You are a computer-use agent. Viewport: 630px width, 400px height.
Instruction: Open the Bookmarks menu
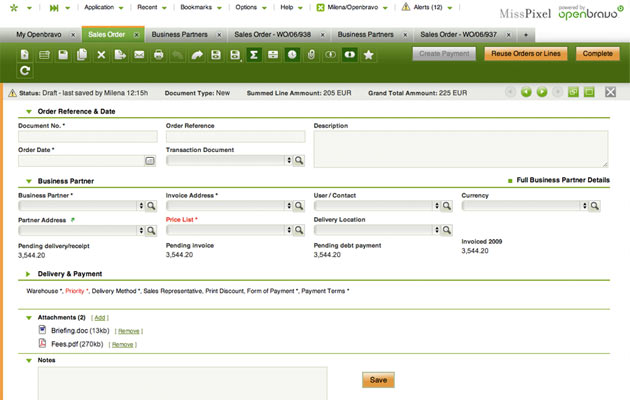point(200,7)
